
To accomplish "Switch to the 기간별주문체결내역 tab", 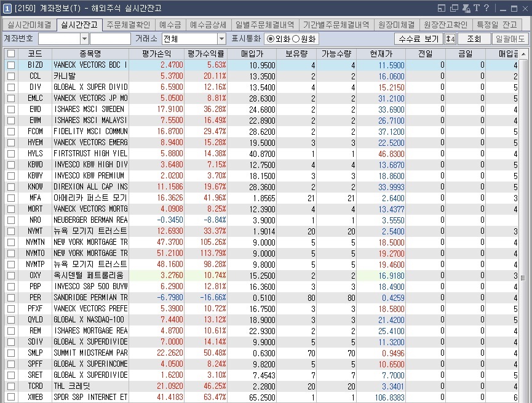I will point(336,25).
